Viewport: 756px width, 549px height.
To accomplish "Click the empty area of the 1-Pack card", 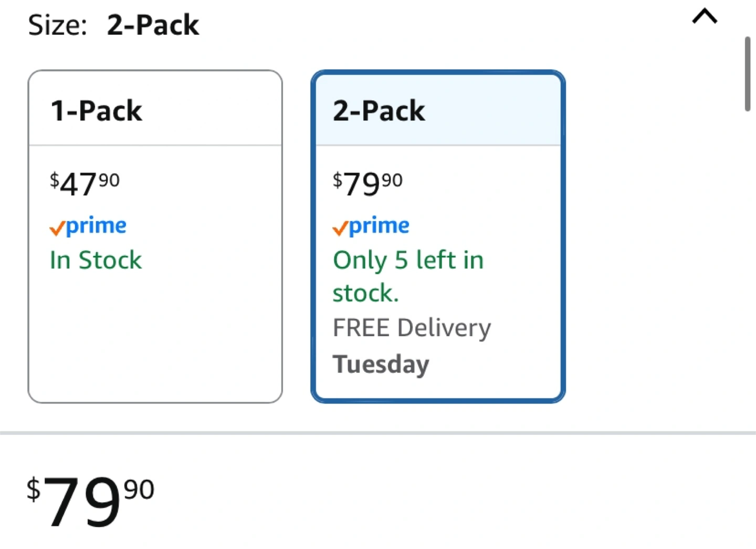I will point(155,341).
